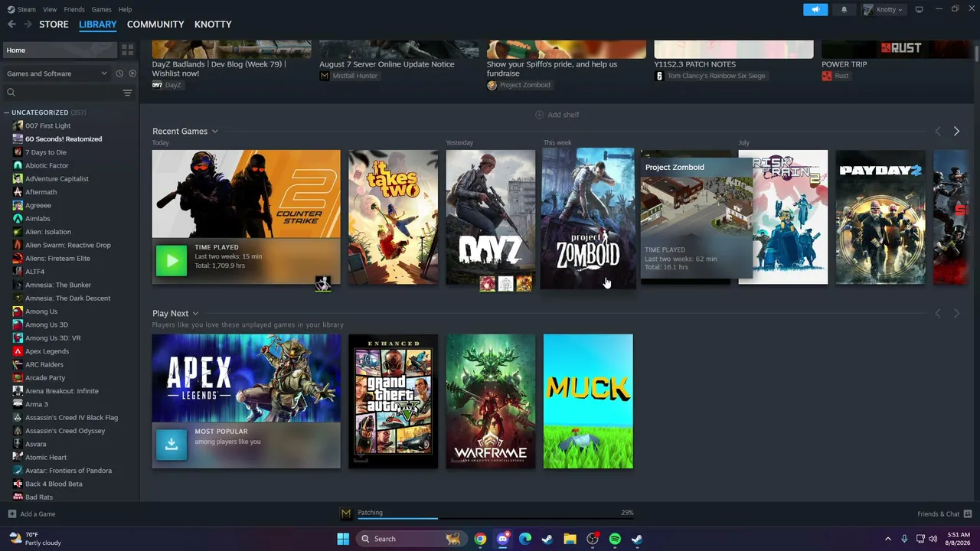Click the library search magnifier icon
980x551 pixels.
(x=11, y=93)
